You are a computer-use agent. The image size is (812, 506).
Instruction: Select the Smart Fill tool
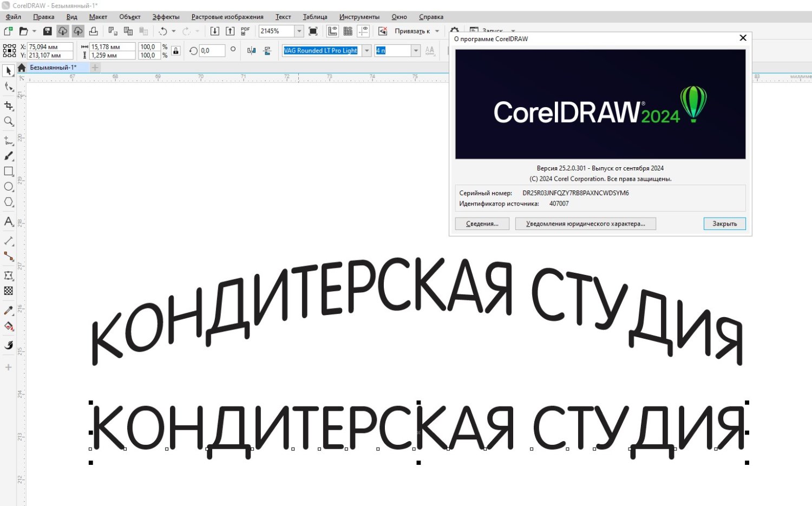9,345
